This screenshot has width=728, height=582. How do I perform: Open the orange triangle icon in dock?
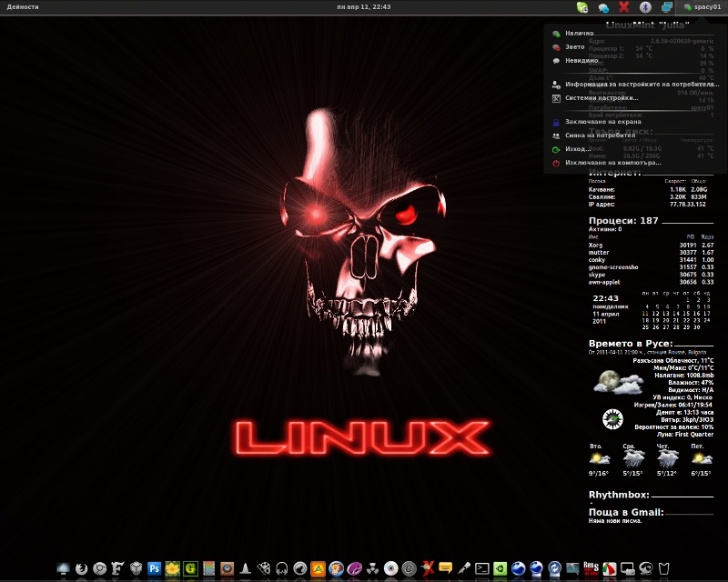[x=318, y=568]
